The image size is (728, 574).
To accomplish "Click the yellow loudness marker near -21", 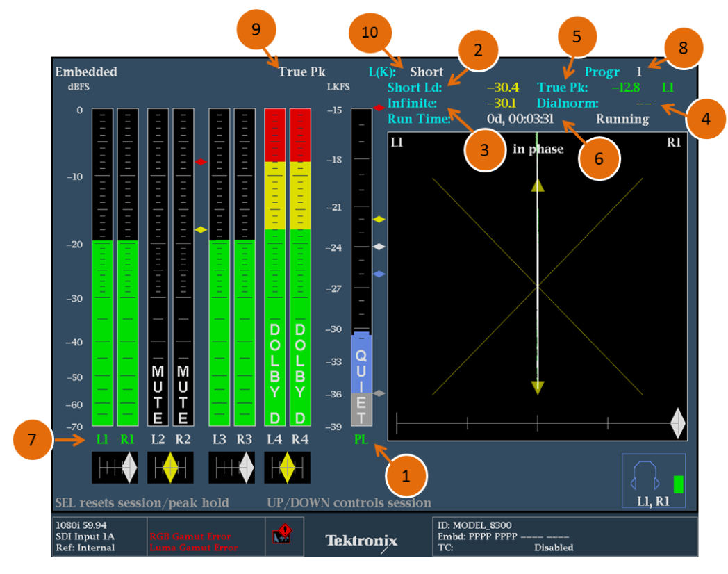I will pyautogui.click(x=379, y=219).
